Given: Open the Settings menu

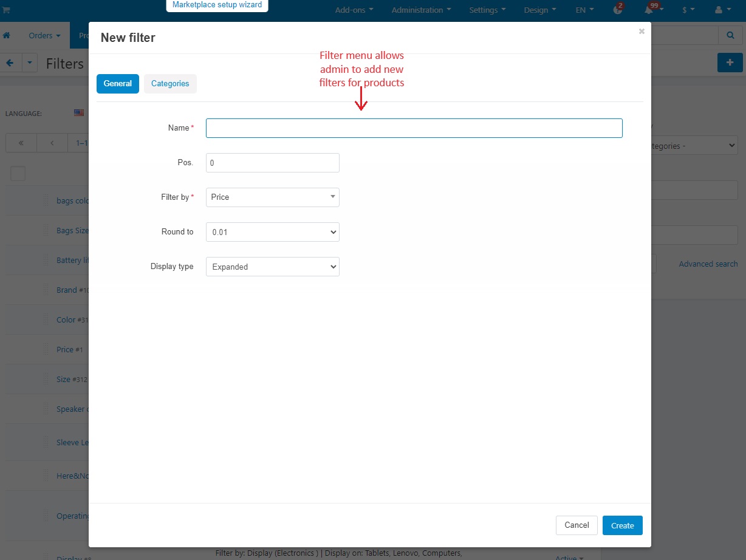Looking at the screenshot, I should pos(487,10).
